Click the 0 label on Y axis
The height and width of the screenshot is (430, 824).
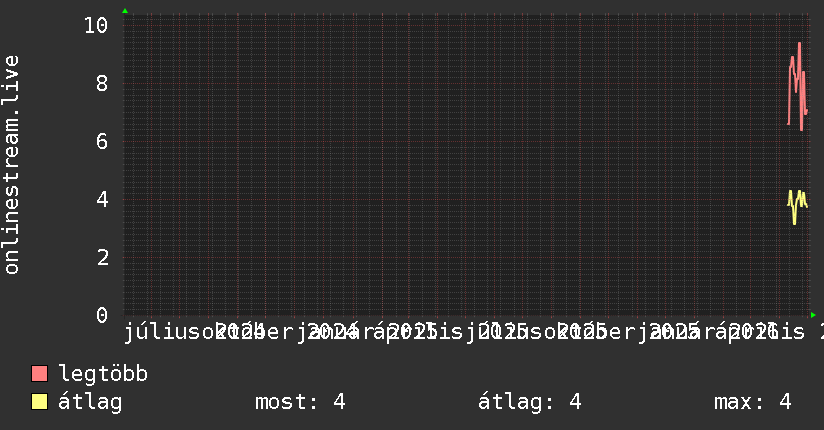point(102,315)
